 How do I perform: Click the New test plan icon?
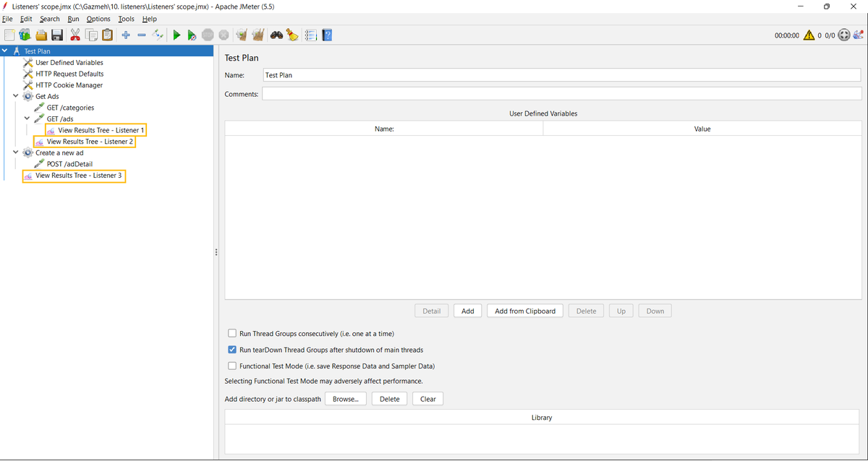[9, 35]
